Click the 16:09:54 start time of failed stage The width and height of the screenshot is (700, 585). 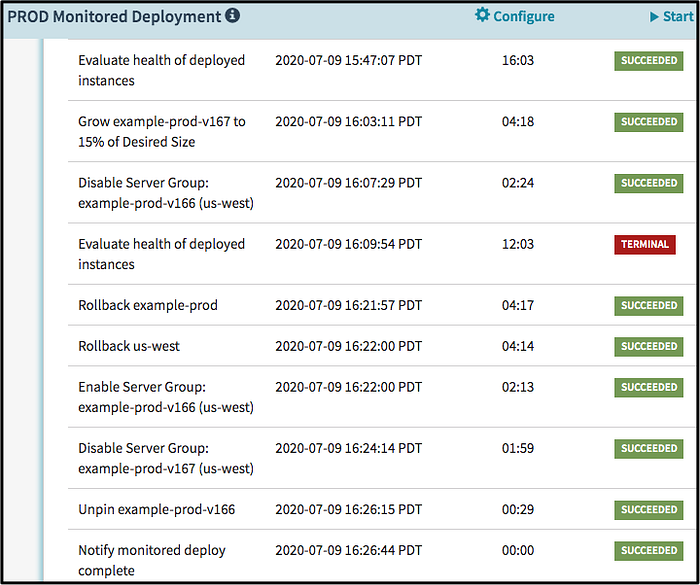click(x=348, y=244)
